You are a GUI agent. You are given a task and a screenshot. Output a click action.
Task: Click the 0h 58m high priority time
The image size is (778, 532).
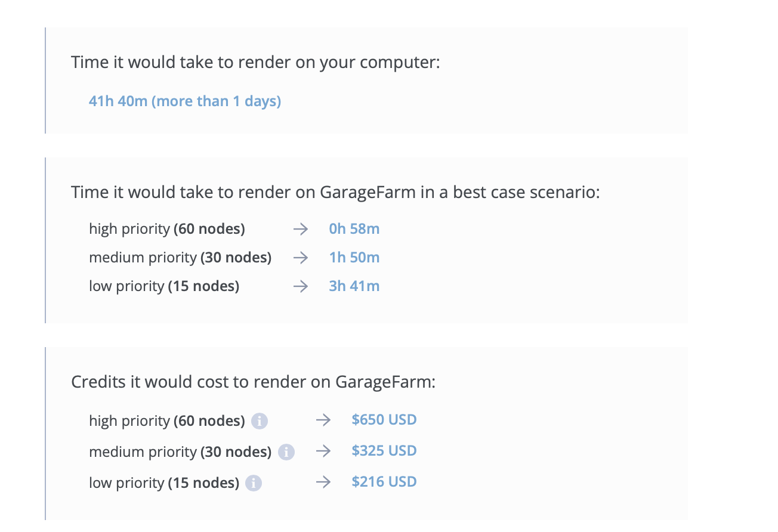click(354, 229)
